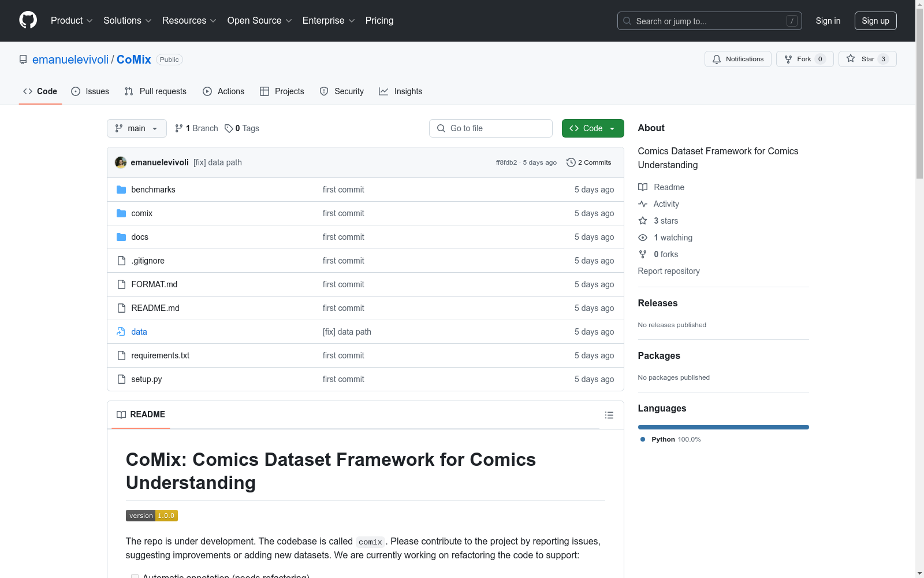Open the CoMix repository name link
This screenshot has width=924, height=578.
tap(134, 60)
